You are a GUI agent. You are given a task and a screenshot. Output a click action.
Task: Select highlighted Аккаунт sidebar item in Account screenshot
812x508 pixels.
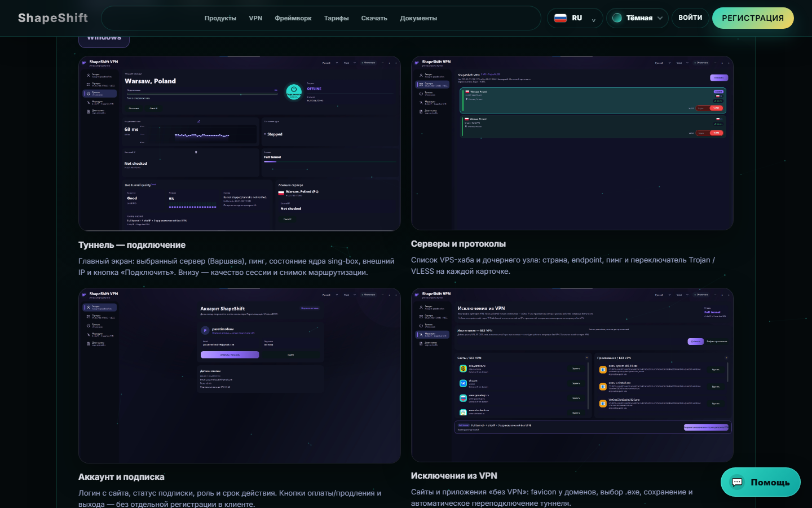pos(100,308)
